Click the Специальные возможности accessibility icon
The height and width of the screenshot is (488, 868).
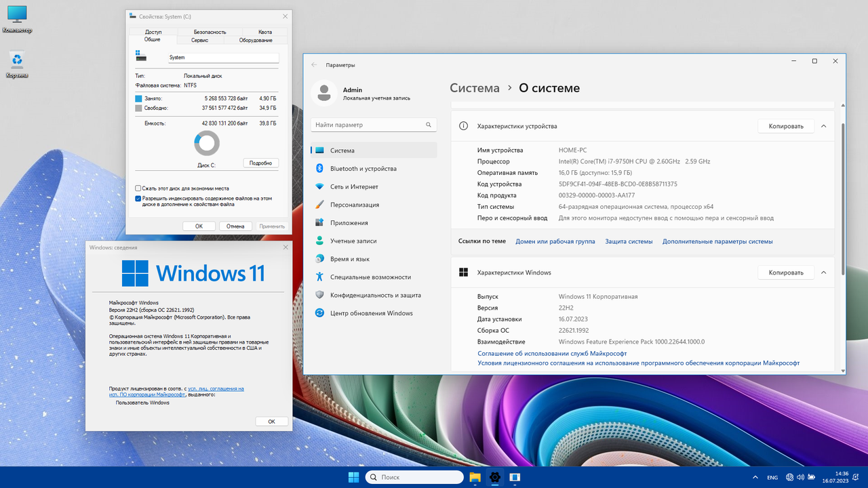[x=319, y=277]
